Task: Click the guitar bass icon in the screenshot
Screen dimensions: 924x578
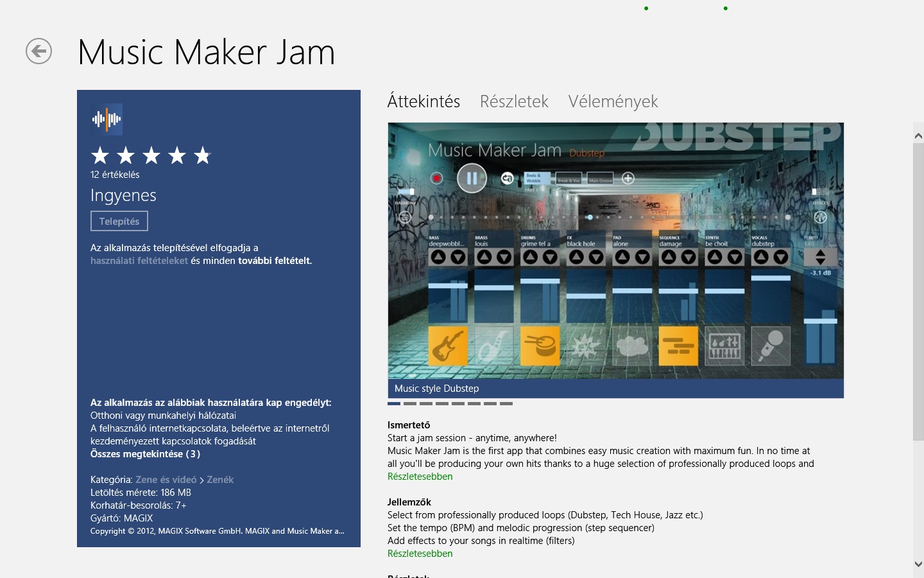Action: point(447,346)
